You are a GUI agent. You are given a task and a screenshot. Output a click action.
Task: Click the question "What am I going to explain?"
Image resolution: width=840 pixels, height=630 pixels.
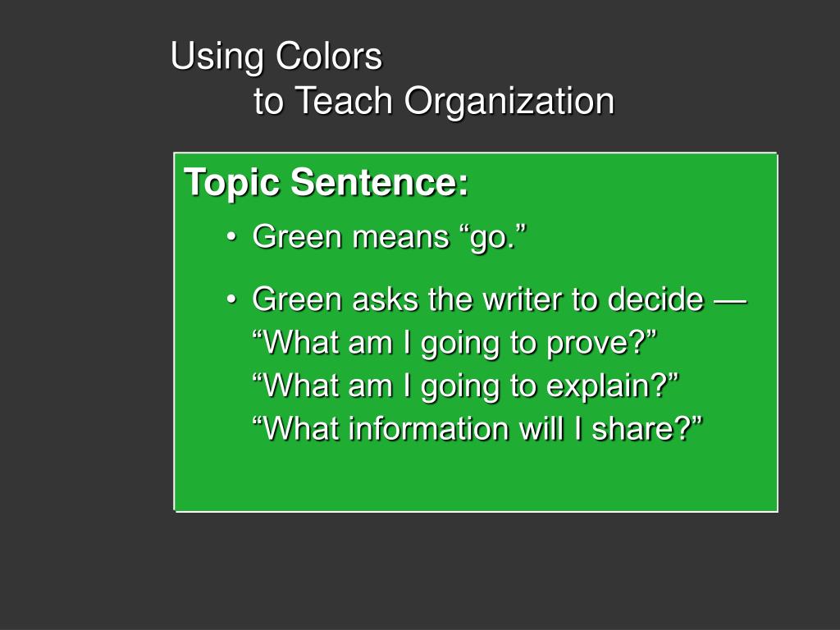coord(466,386)
